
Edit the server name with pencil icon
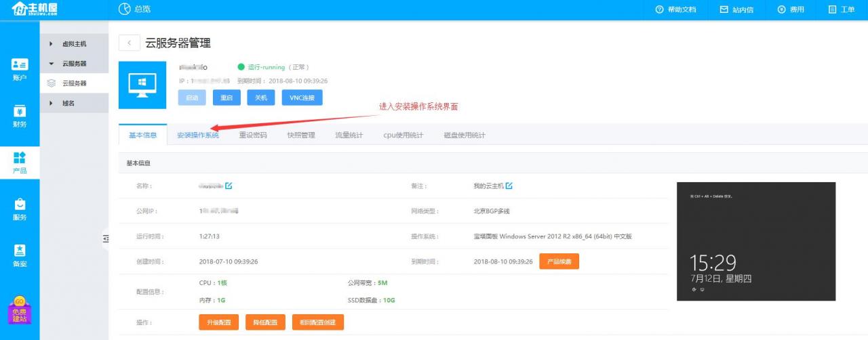(229, 186)
